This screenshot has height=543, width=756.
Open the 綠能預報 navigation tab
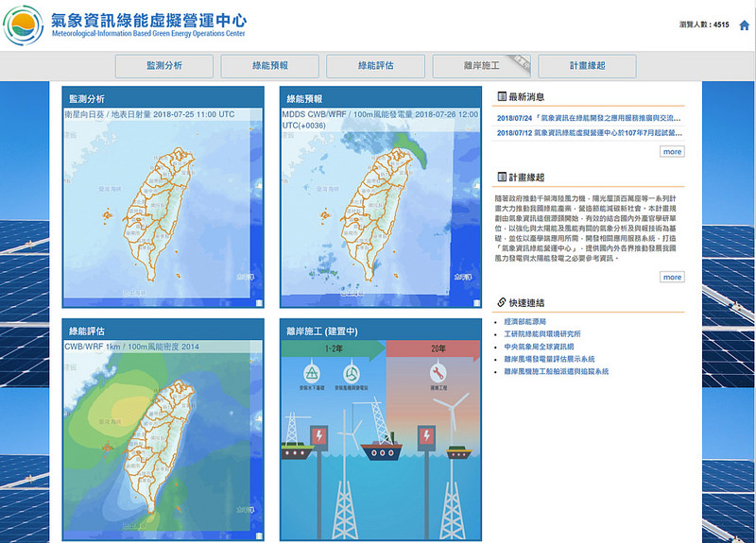coord(269,66)
